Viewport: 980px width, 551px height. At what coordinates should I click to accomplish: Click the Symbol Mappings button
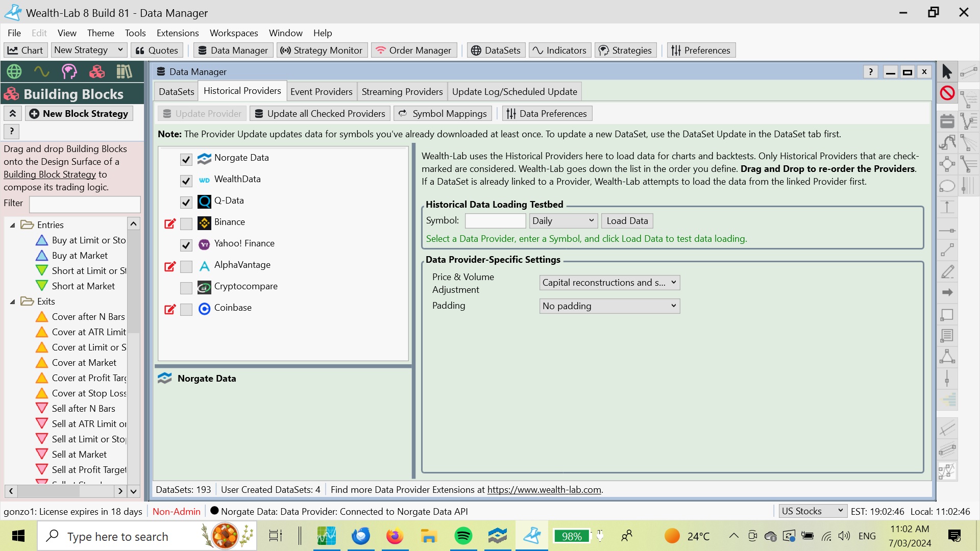coord(443,114)
